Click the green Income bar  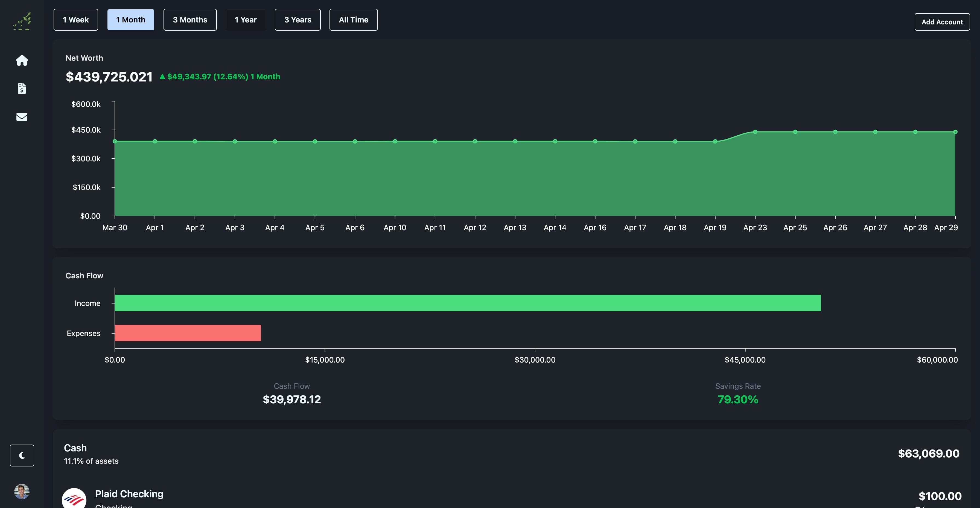pyautogui.click(x=468, y=303)
